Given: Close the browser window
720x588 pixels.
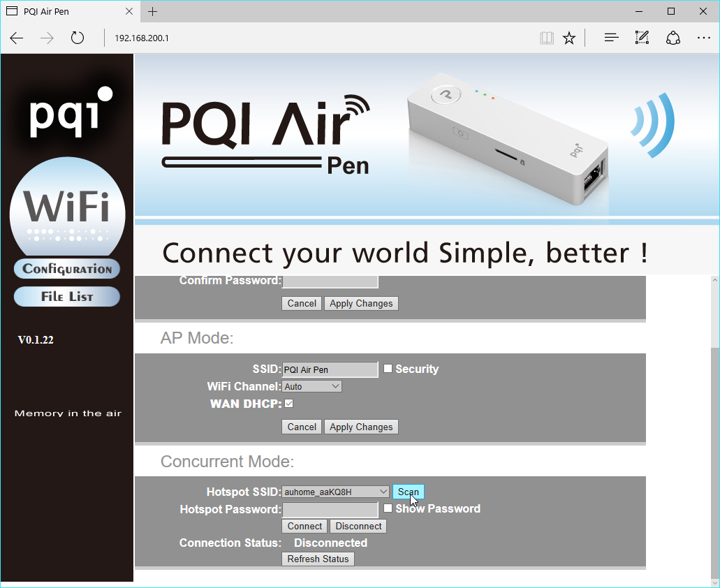Looking at the screenshot, I should (x=703, y=11).
